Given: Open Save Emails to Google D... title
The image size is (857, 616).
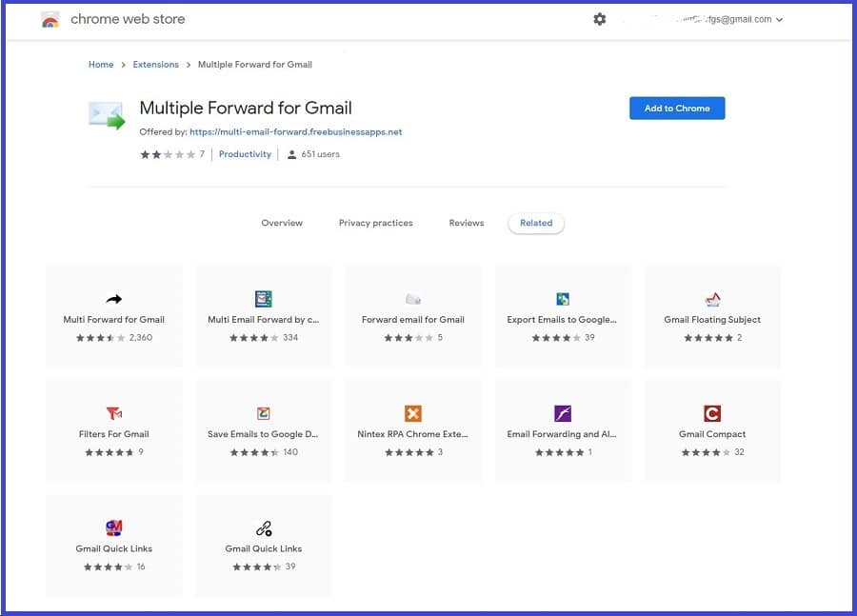Looking at the screenshot, I should click(263, 434).
